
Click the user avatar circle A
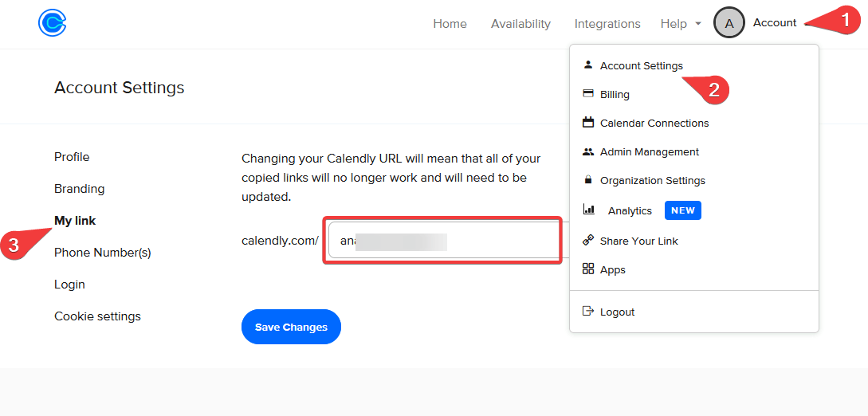coord(729,23)
